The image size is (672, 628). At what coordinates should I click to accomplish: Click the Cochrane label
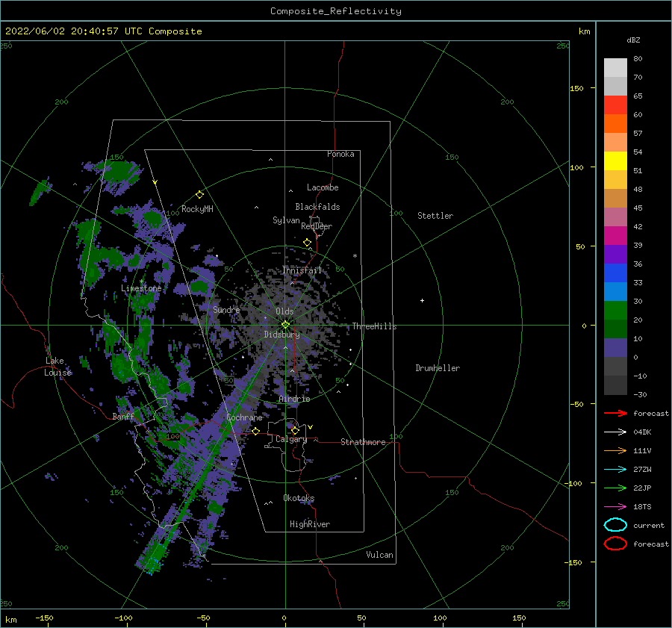coord(244,417)
